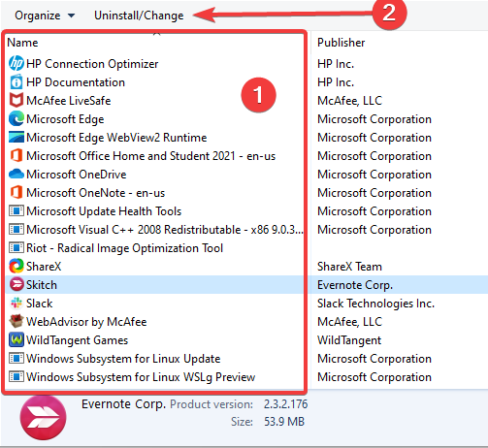Click the Slack hashtag icon
This screenshot has height=448, width=488.
click(16, 304)
